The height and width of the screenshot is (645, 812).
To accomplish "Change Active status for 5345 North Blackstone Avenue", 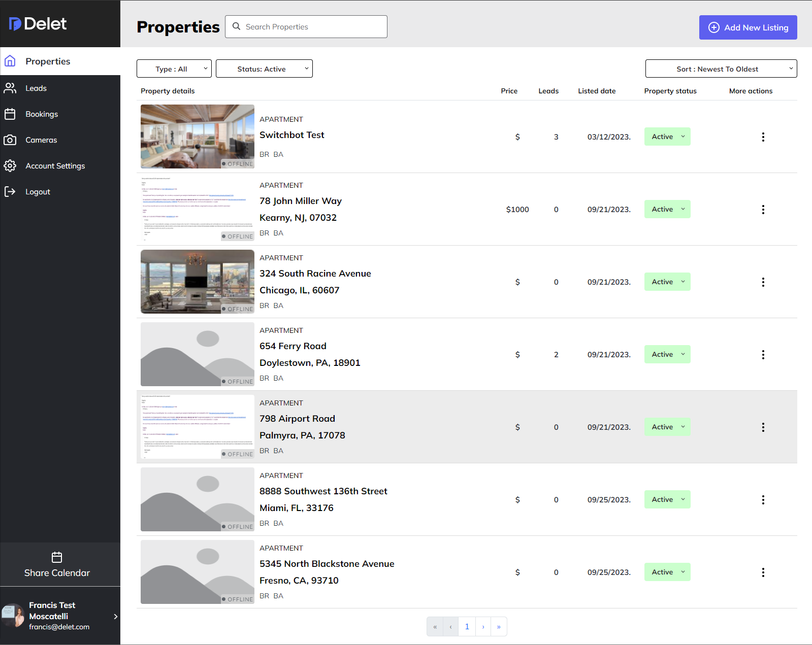I will 667,572.
